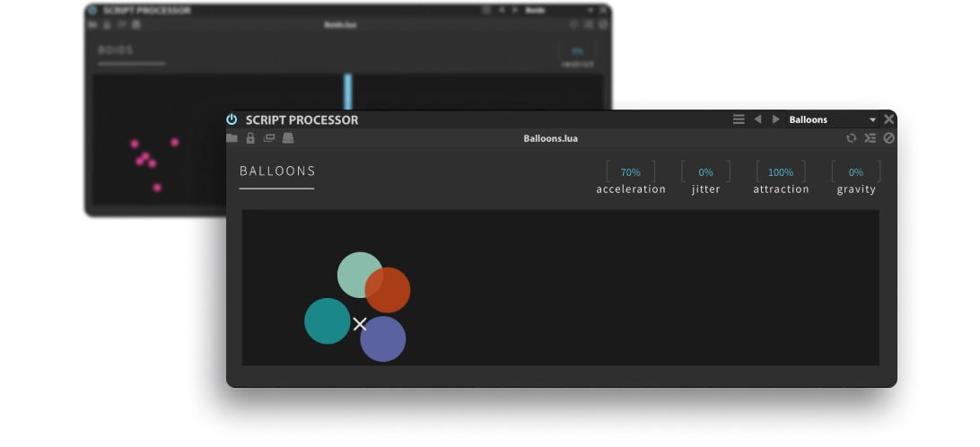Click the gravity 0% value field
Image resolution: width=980 pixels, height=447 pixels.
click(855, 172)
